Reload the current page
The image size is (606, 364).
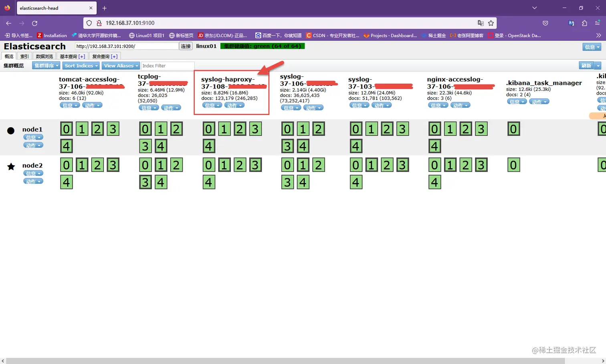pos(35,23)
